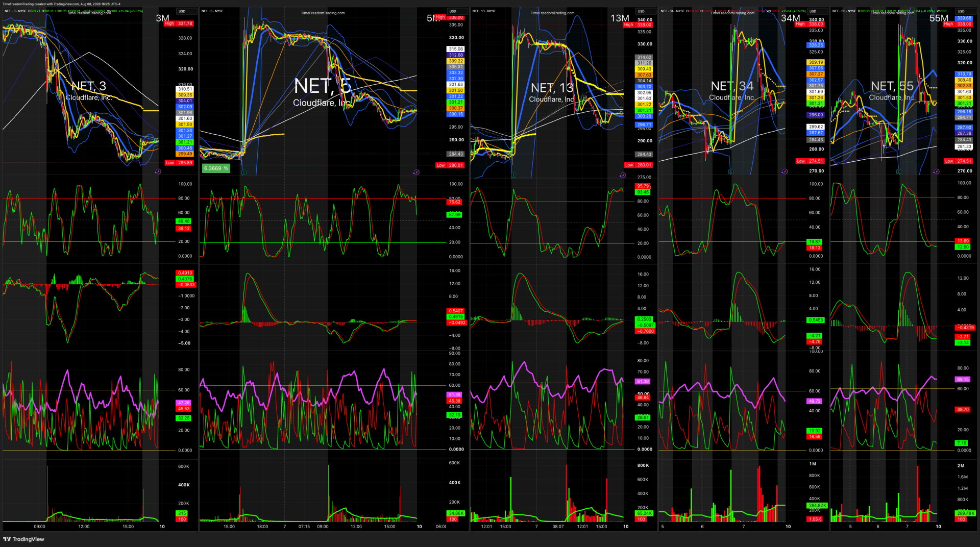This screenshot has height=547, width=980.
Task: Click the 'NET · 13 · NYSE' symbol title
Action: tap(484, 11)
